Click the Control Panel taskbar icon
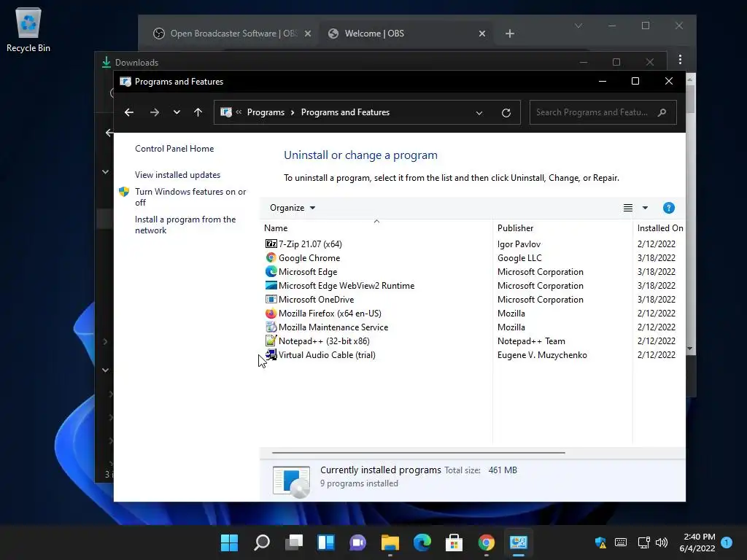The height and width of the screenshot is (560, 747). pyautogui.click(x=519, y=542)
